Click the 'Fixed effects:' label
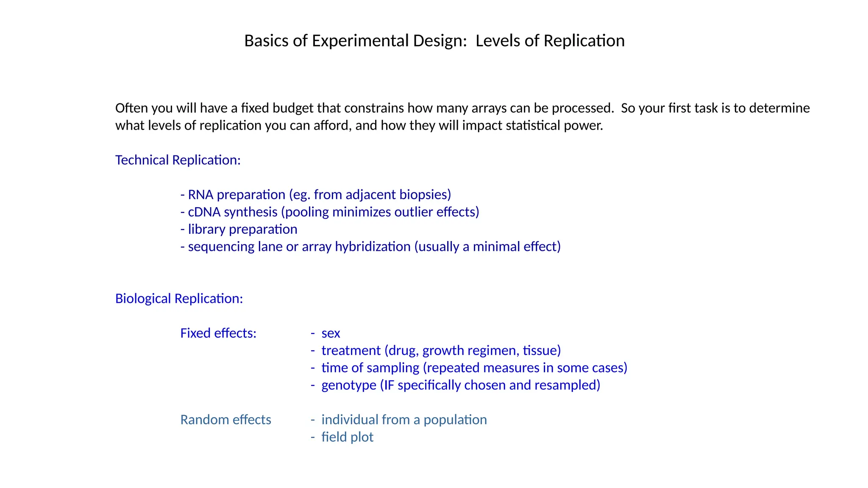Viewport: 868px width, 488px height. (x=218, y=333)
